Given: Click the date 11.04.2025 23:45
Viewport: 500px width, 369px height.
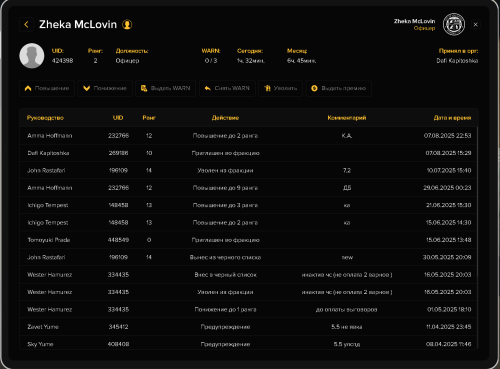Looking at the screenshot, I should 449,327.
